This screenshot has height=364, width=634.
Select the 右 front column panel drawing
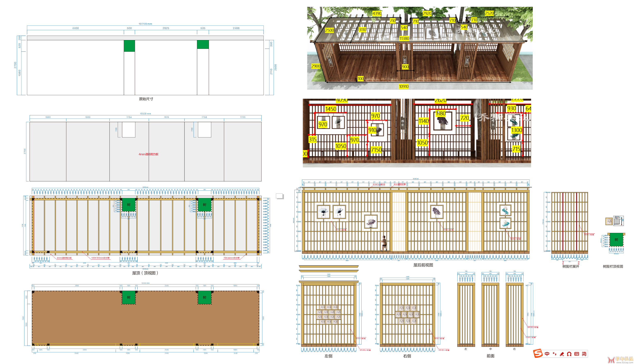[514, 315]
